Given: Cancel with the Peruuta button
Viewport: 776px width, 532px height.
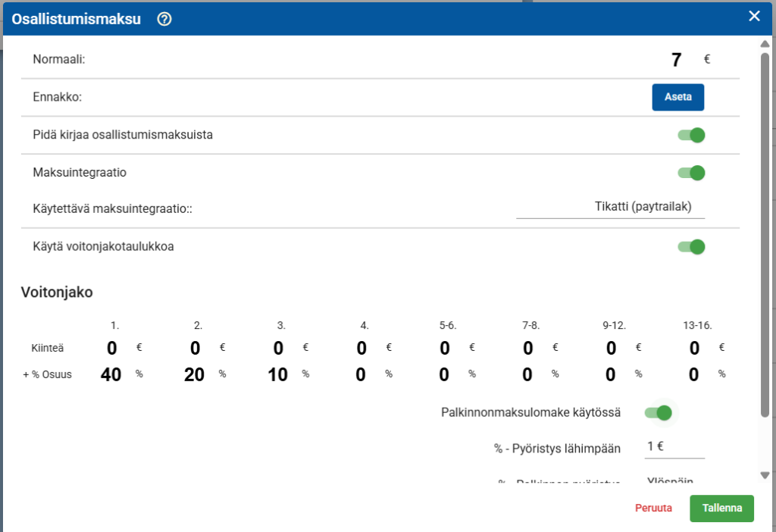Looking at the screenshot, I should click(x=653, y=509).
